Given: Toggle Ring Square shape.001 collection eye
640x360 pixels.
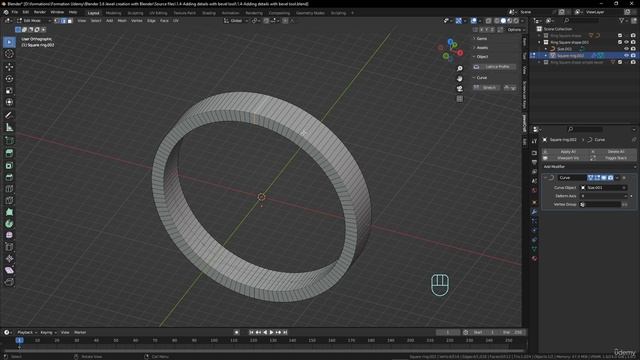Looking at the screenshot, I should point(626,42).
